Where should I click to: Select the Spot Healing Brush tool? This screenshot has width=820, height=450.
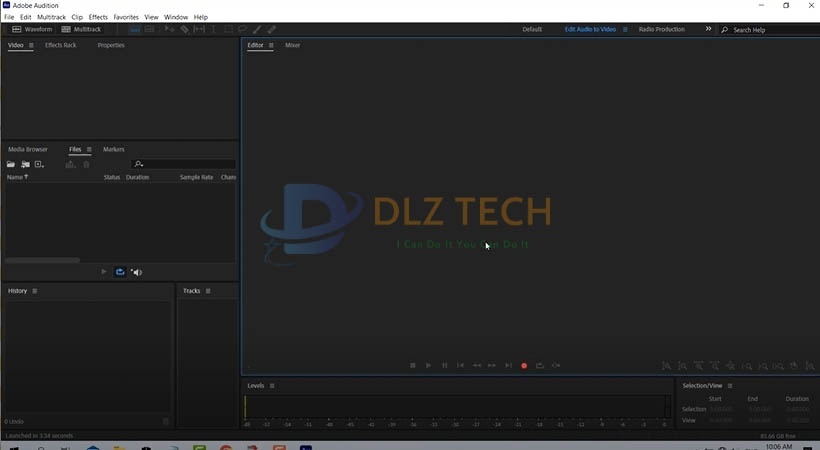click(272, 30)
